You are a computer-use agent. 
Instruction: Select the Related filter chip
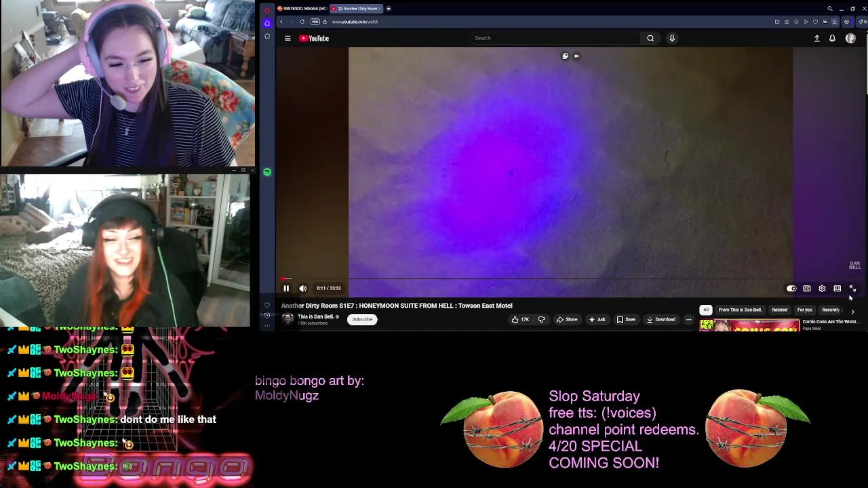tap(780, 310)
